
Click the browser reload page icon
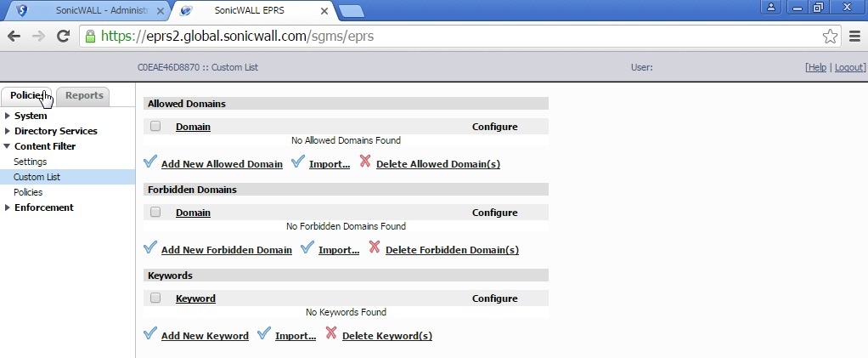[63, 36]
